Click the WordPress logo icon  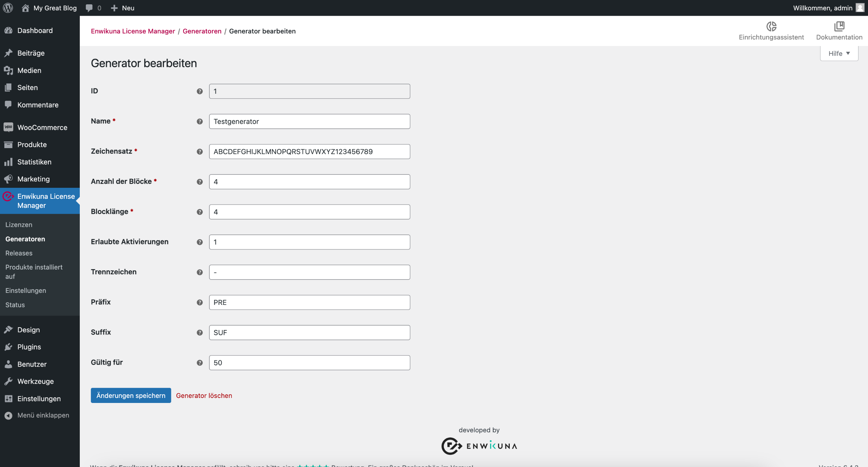(x=8, y=8)
